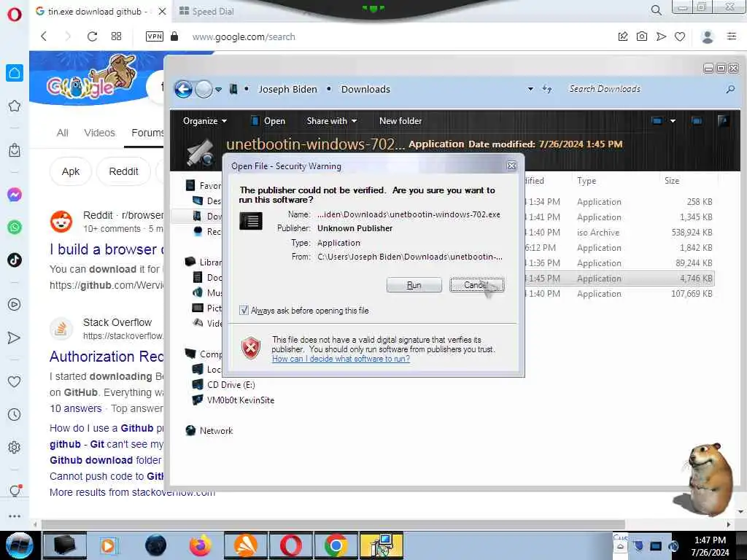Screen dimensions: 747x560
Task: Select the Forums search tab
Action: click(x=147, y=133)
